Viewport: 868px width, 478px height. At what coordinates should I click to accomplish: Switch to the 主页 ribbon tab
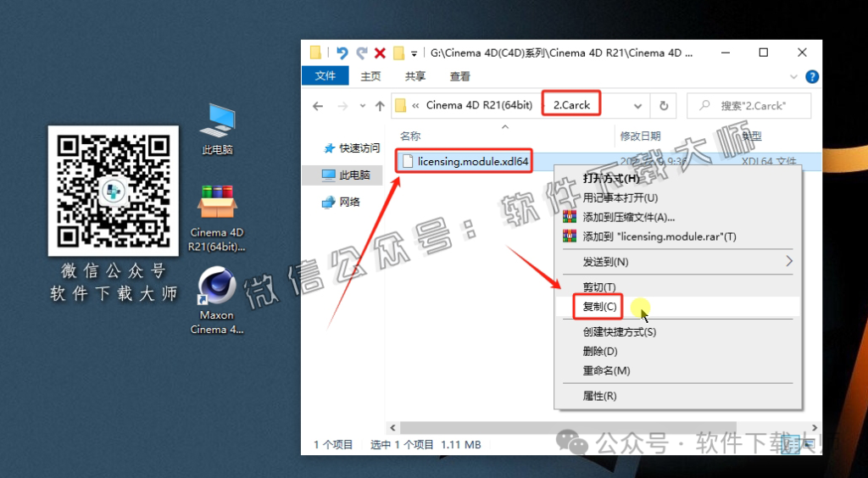370,76
